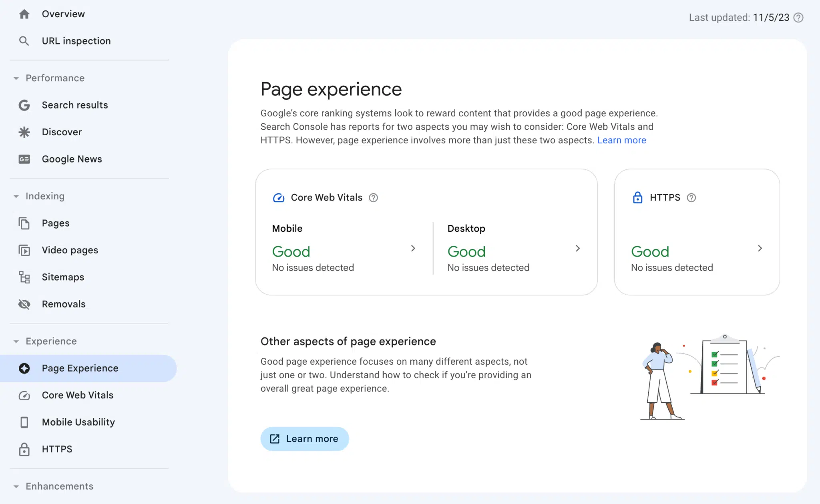Click the Page Experience star icon
The image size is (820, 504).
(x=24, y=367)
